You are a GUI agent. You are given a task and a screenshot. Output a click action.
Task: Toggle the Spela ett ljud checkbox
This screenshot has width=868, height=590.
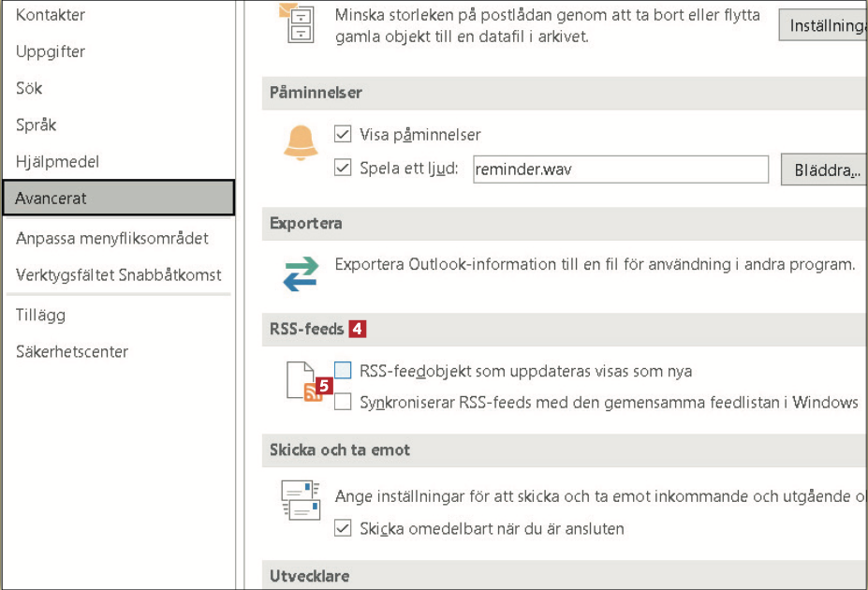(343, 169)
